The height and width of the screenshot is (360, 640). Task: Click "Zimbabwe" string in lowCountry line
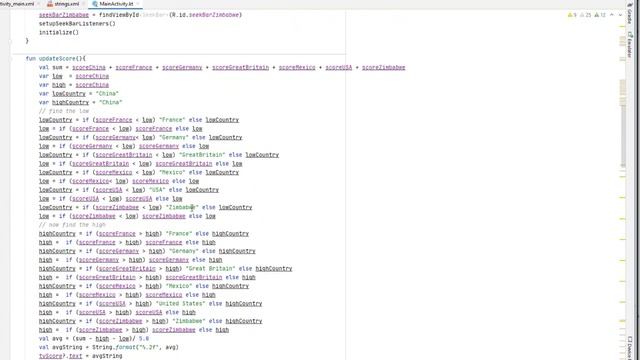click(x=182, y=207)
